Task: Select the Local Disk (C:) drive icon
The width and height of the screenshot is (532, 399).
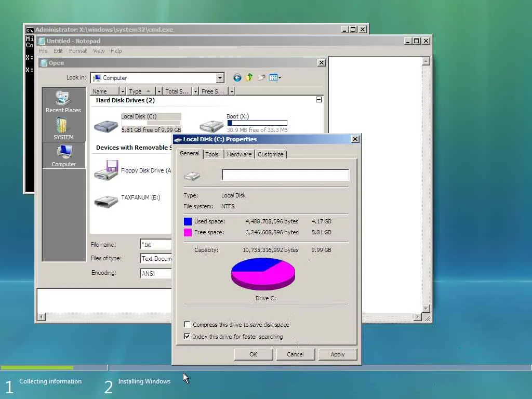Action: click(x=106, y=126)
